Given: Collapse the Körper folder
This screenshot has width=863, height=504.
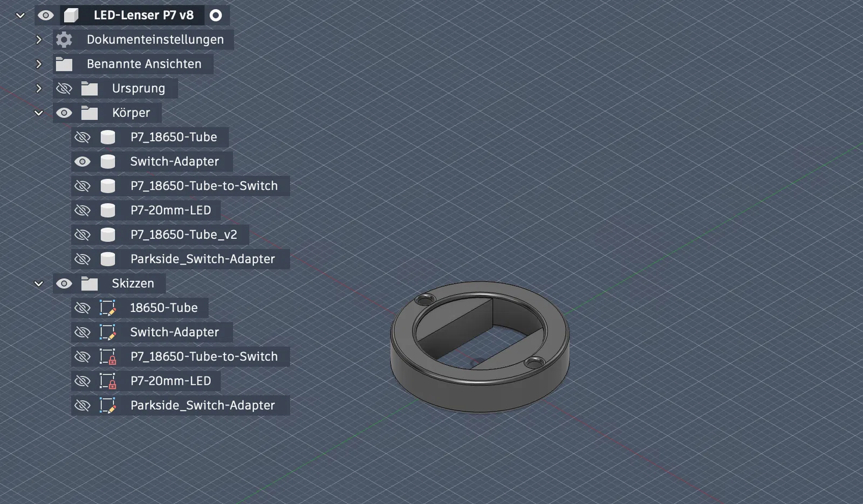Looking at the screenshot, I should tap(39, 113).
